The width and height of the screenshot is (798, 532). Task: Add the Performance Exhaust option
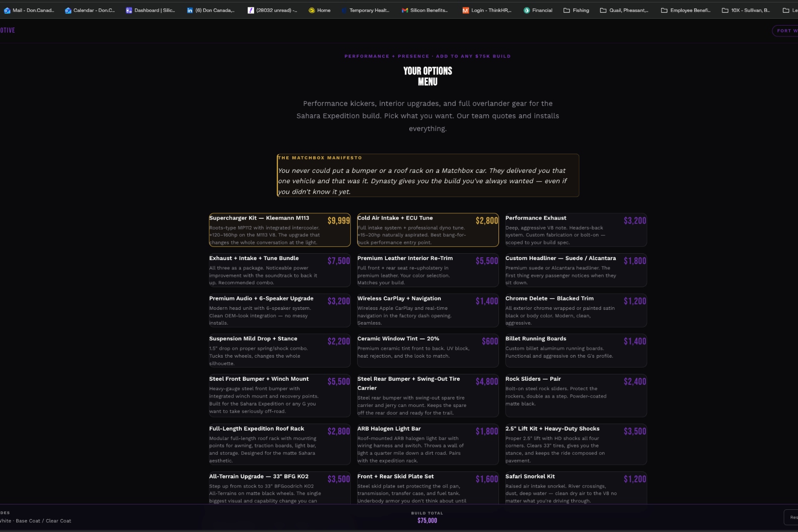pyautogui.click(x=576, y=230)
